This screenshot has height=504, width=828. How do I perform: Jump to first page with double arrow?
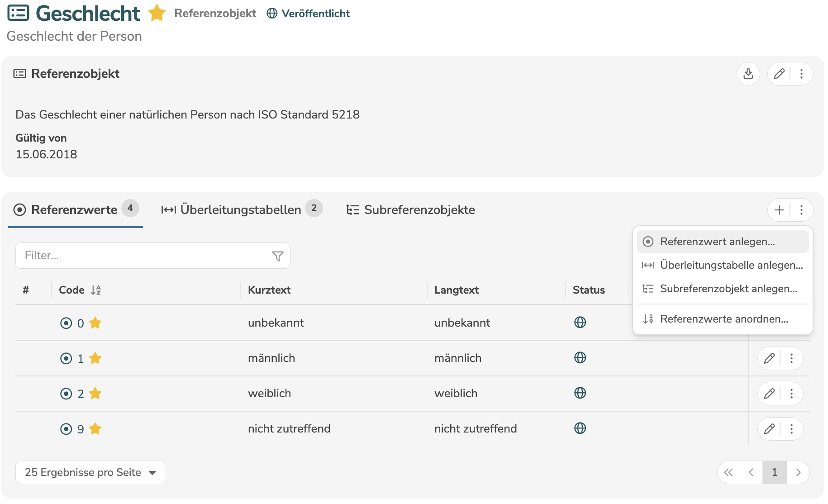[x=728, y=472]
